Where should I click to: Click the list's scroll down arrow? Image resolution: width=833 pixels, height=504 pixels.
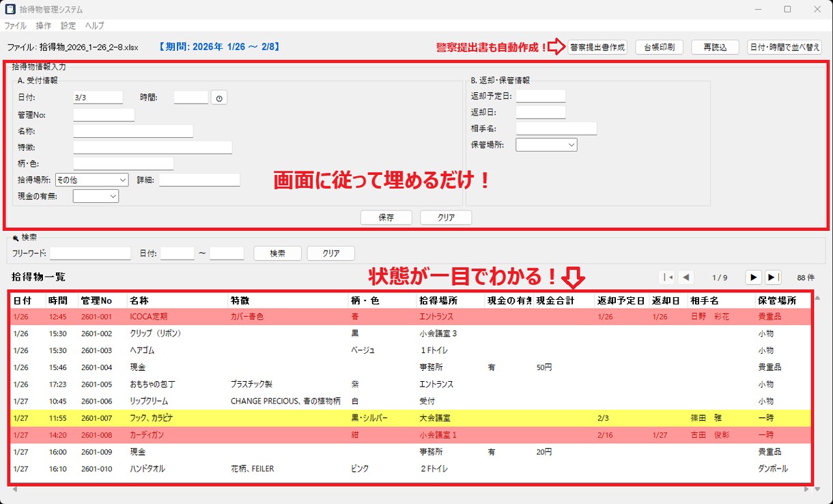point(817,489)
